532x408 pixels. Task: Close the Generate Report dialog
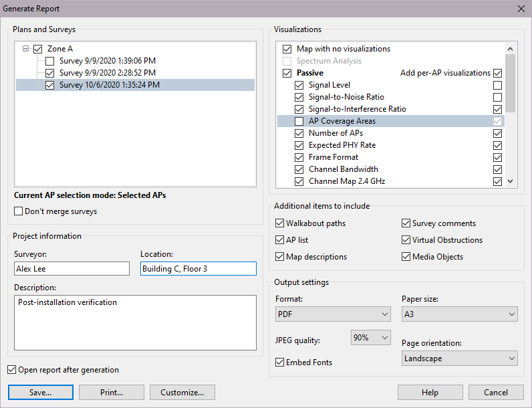point(521,9)
